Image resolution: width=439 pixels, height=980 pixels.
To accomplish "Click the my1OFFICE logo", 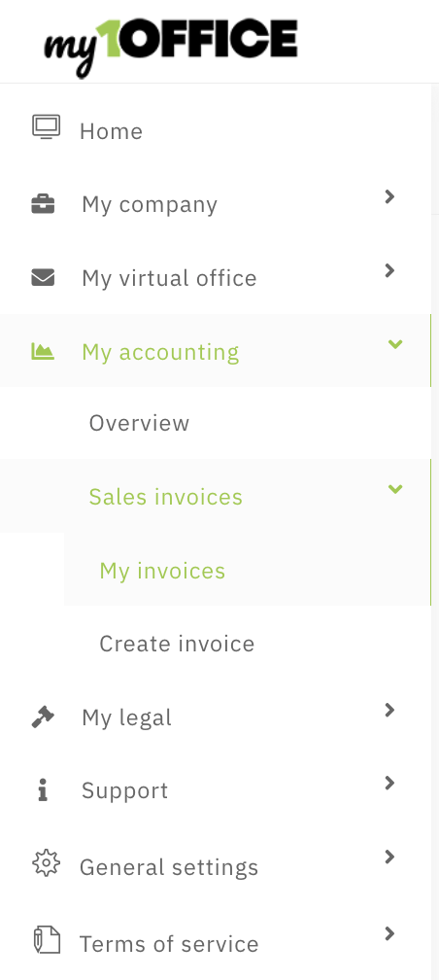I will [171, 47].
